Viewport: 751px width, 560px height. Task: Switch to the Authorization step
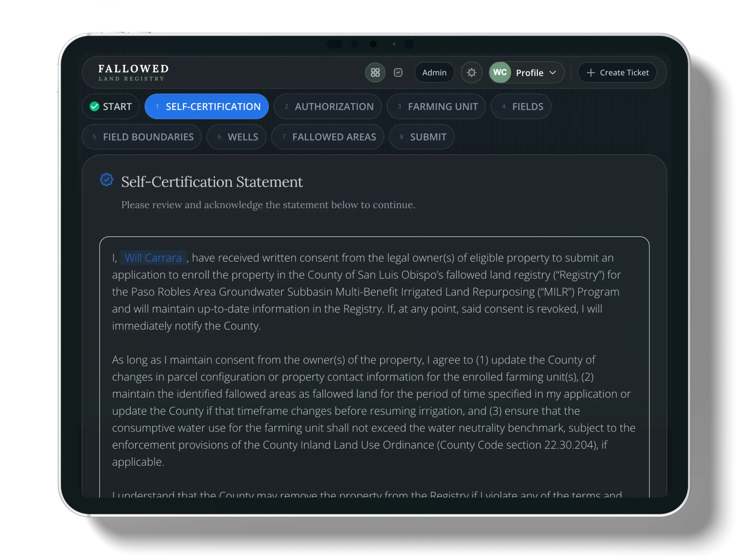tap(328, 107)
